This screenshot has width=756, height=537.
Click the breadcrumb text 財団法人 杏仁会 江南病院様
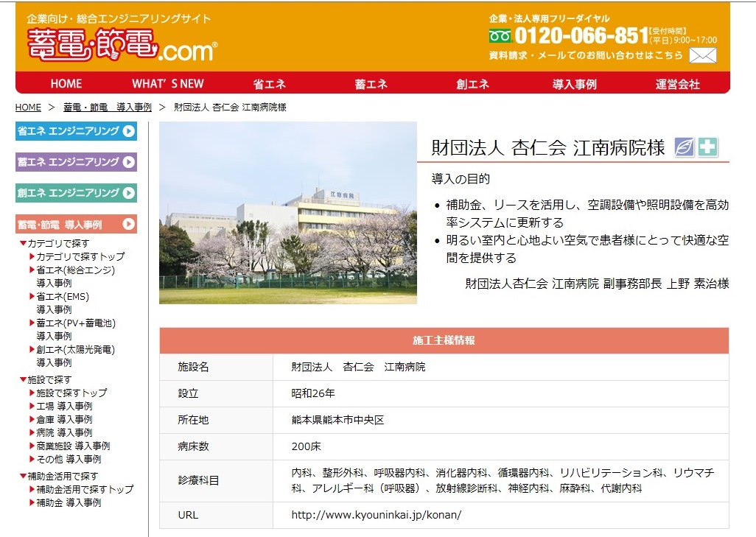[230, 108]
